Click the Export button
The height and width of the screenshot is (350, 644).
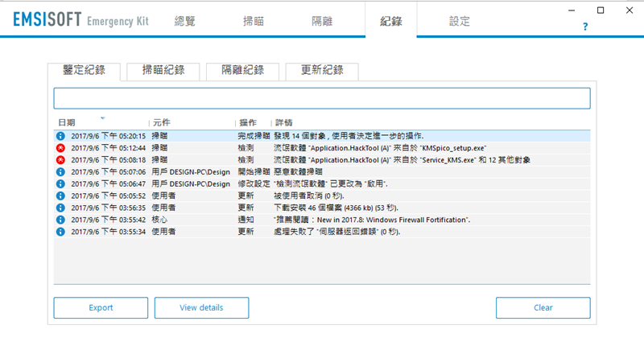101,307
